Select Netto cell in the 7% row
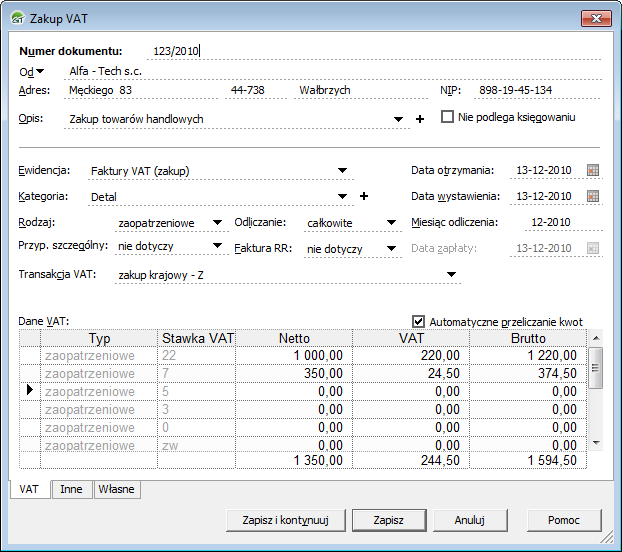Viewport: 622px width, 552px height. pyautogui.click(x=288, y=373)
